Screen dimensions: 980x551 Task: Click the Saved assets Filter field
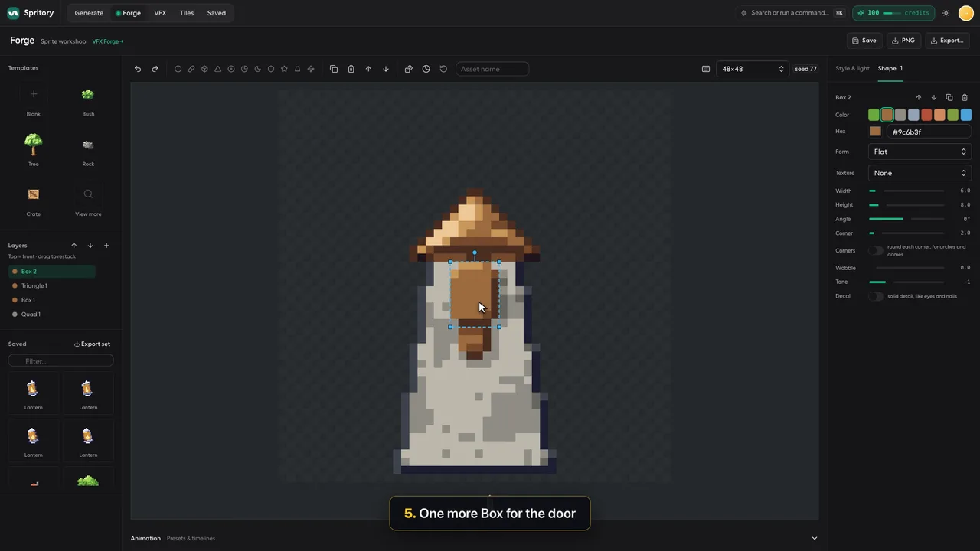click(x=61, y=360)
